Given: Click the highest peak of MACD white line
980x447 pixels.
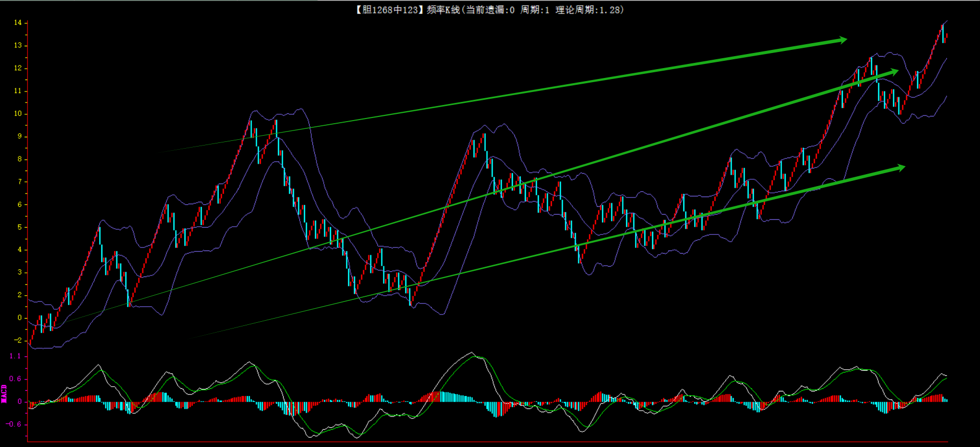Looking at the screenshot, I should pyautogui.click(x=472, y=353).
